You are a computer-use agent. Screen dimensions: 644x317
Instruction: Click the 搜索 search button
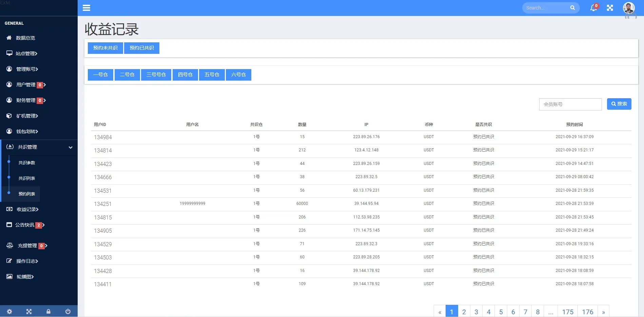pyautogui.click(x=619, y=104)
